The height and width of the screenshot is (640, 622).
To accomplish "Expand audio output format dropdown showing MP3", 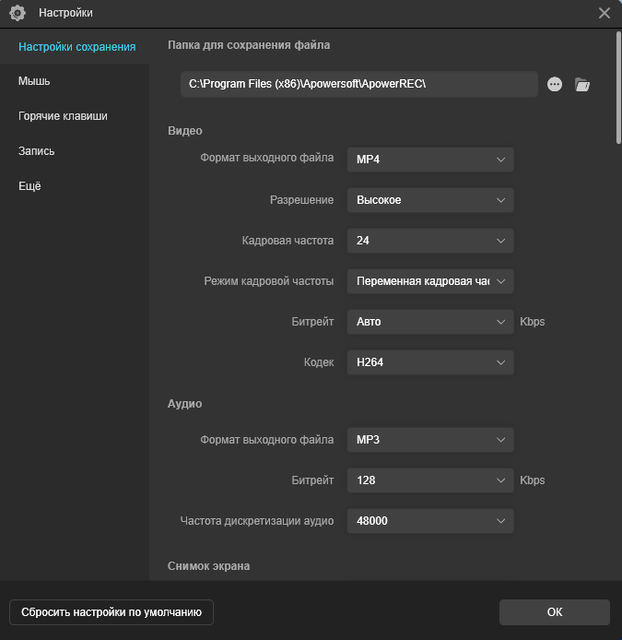I will (x=430, y=440).
